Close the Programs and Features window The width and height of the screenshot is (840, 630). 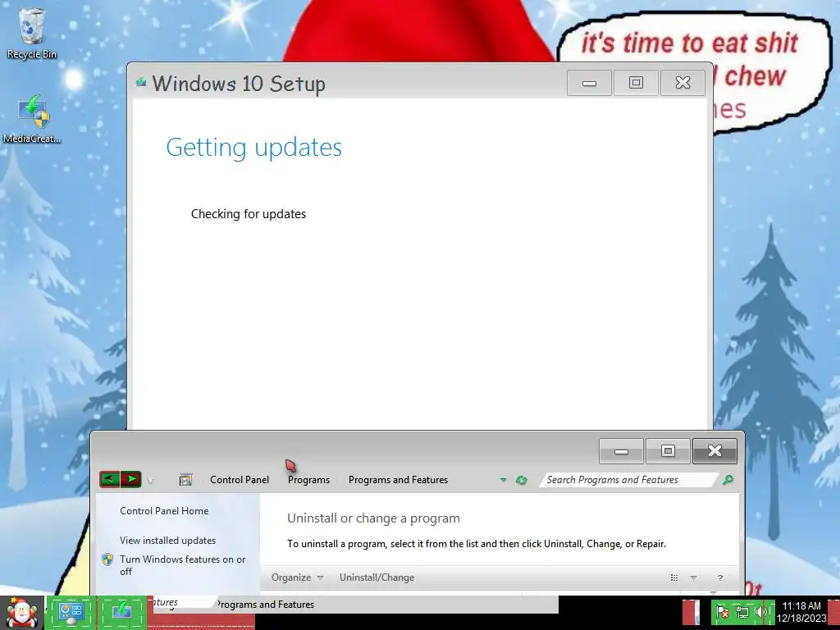click(714, 451)
